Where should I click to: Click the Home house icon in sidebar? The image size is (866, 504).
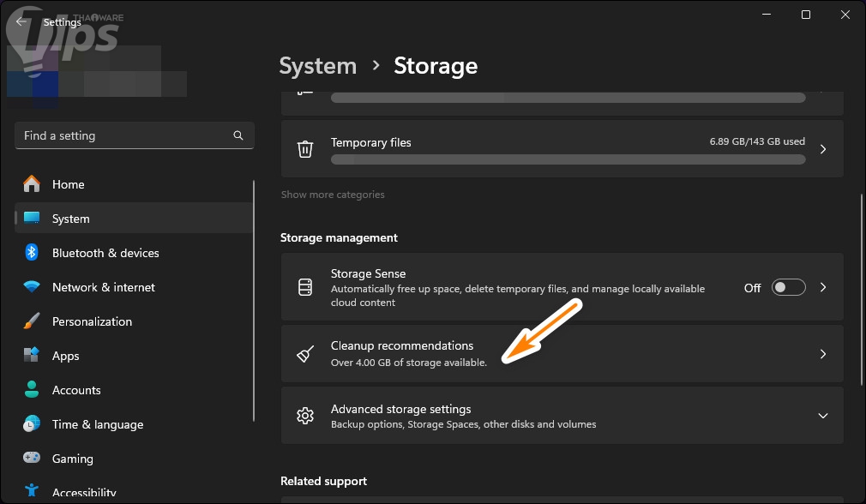click(32, 184)
